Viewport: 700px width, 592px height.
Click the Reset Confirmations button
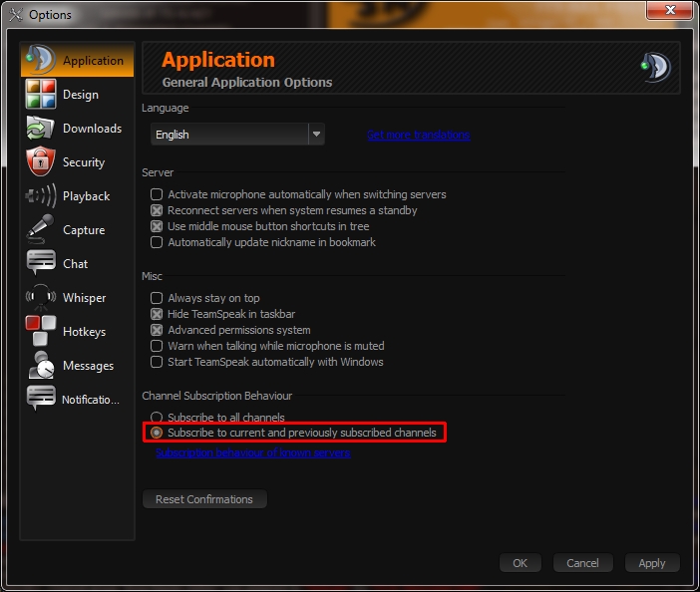pyautogui.click(x=204, y=499)
